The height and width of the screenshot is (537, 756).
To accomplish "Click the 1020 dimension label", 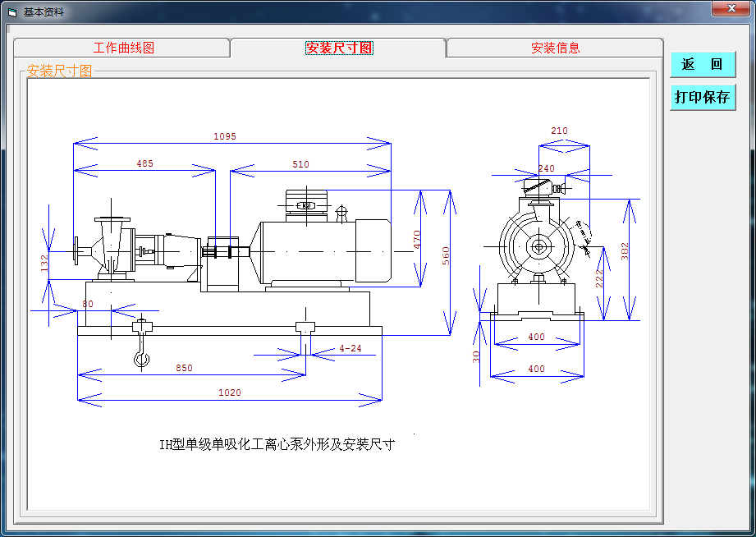I will click(230, 392).
